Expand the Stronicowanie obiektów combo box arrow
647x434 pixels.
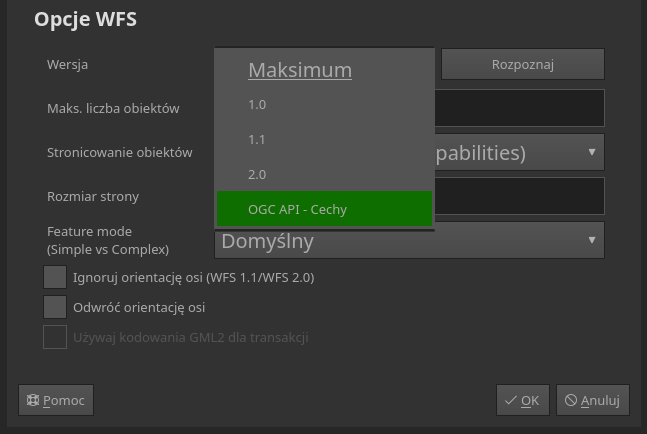click(591, 152)
